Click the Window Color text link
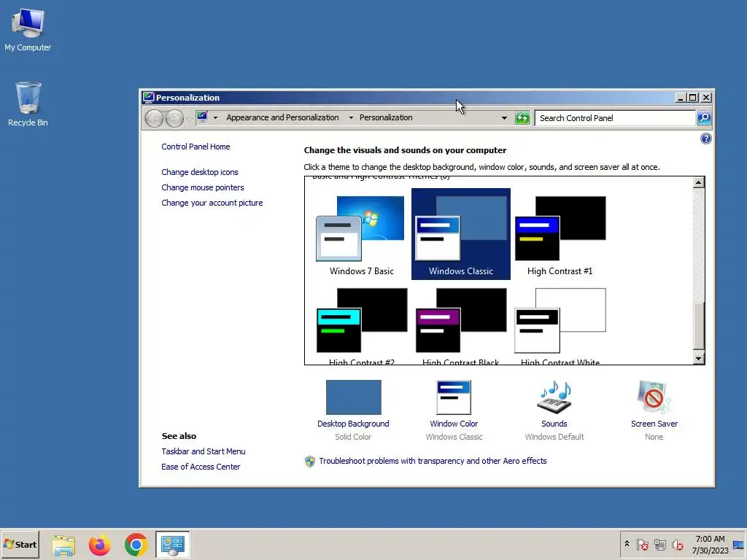 [454, 424]
